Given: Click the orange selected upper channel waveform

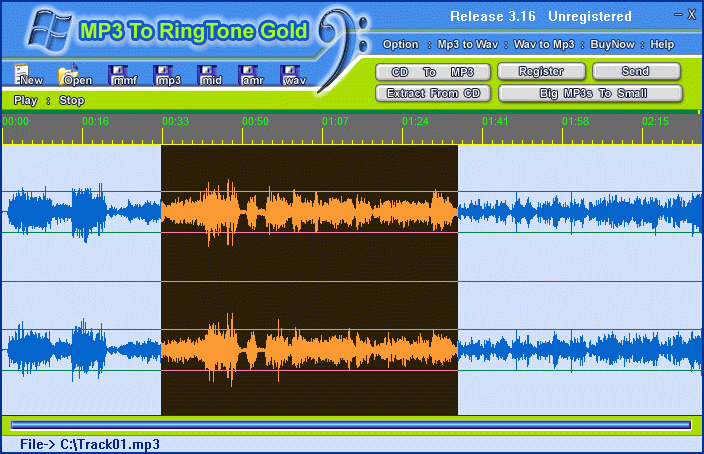Looking at the screenshot, I should pos(309,212).
